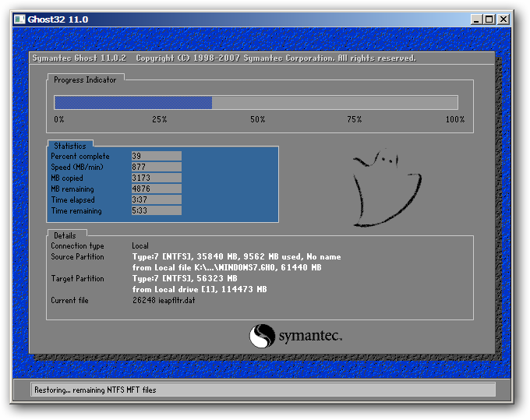Click the Local drive [1] 114473 MB line

200,289
